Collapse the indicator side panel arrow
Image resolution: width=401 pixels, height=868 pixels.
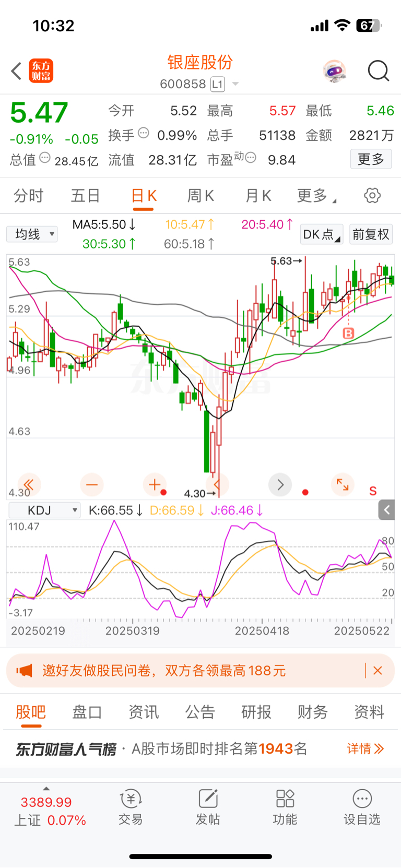click(386, 510)
